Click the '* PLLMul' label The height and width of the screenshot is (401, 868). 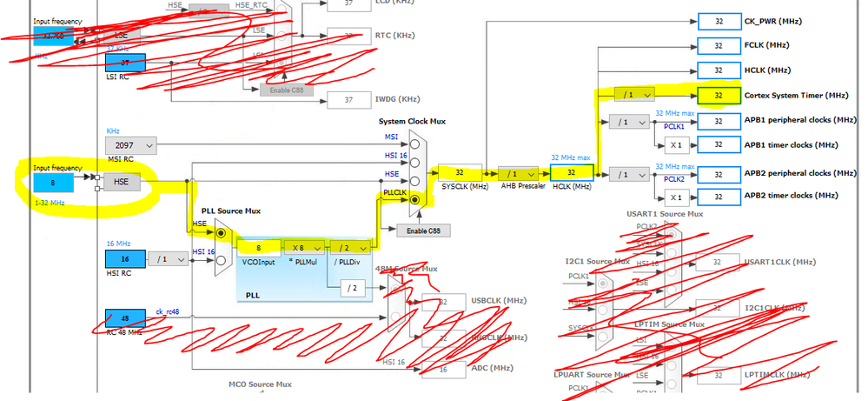(x=301, y=262)
